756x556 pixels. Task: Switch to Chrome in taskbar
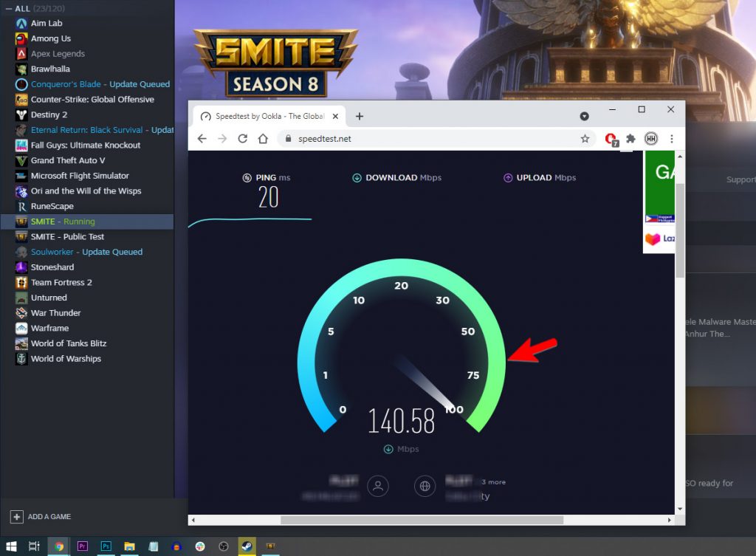(59, 546)
